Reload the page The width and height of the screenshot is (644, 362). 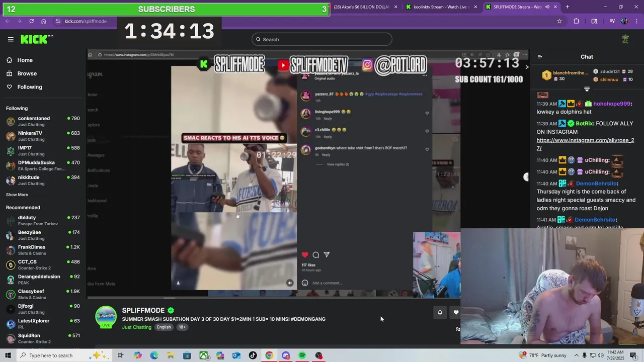click(31, 21)
